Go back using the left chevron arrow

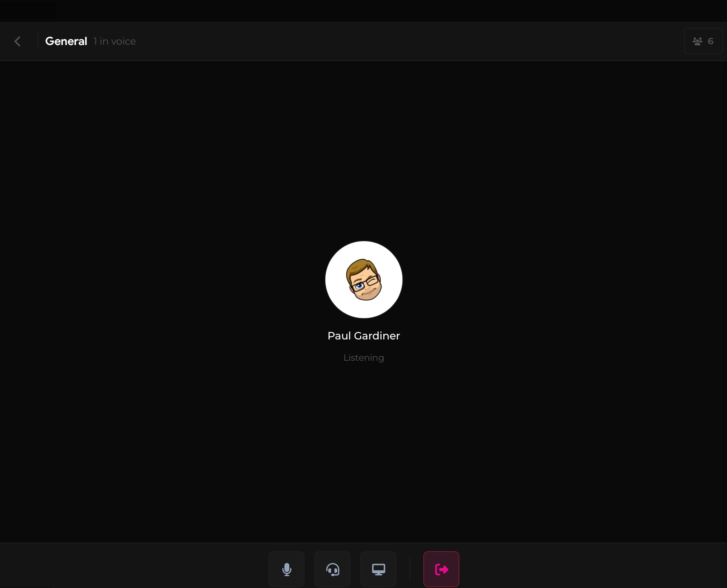pyautogui.click(x=18, y=41)
